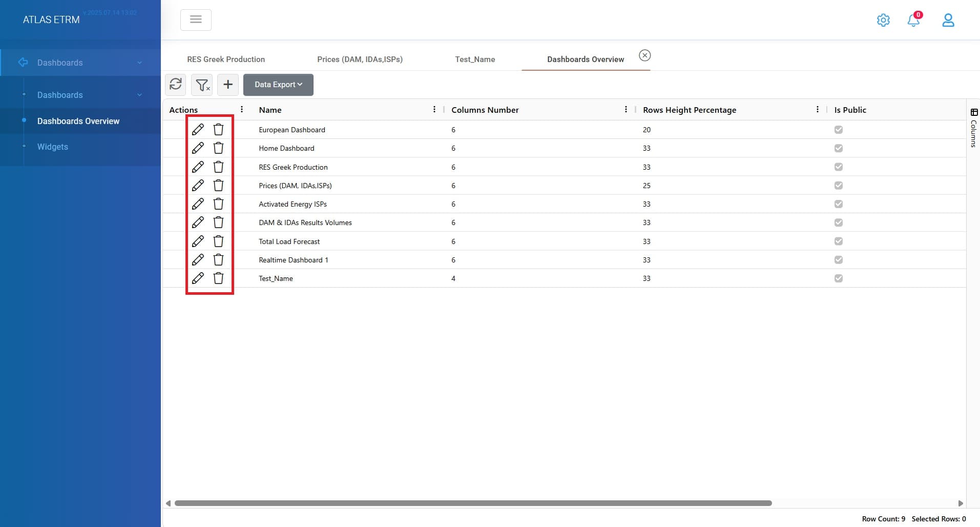Select the Dashboards Overview tab
Screen dimensions: 980x527
[586, 59]
